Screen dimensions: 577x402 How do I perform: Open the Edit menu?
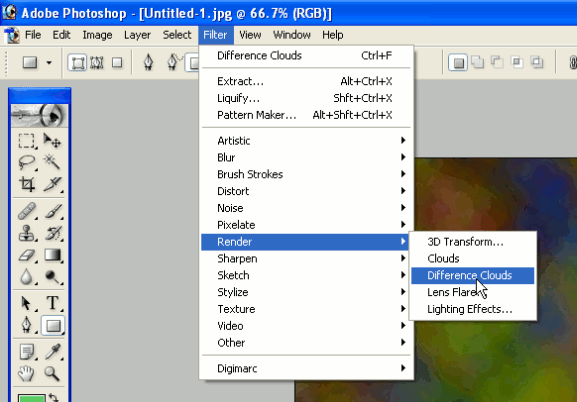pyautogui.click(x=61, y=35)
